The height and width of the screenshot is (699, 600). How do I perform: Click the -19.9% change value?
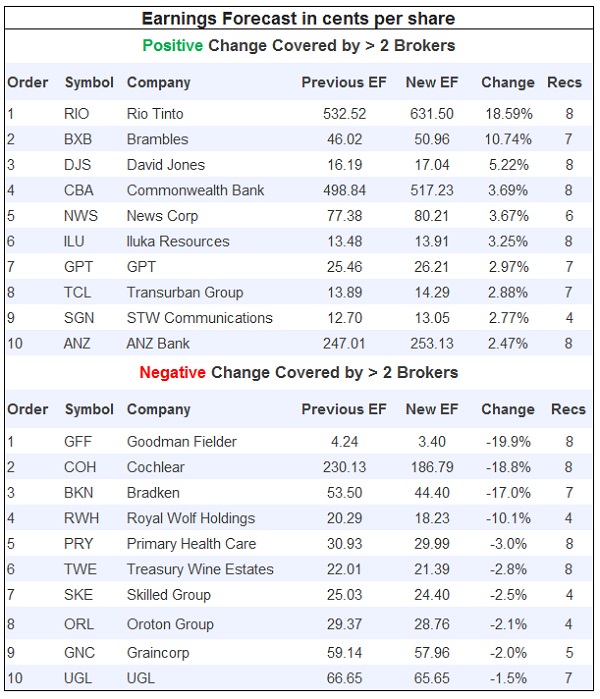[x=507, y=441]
